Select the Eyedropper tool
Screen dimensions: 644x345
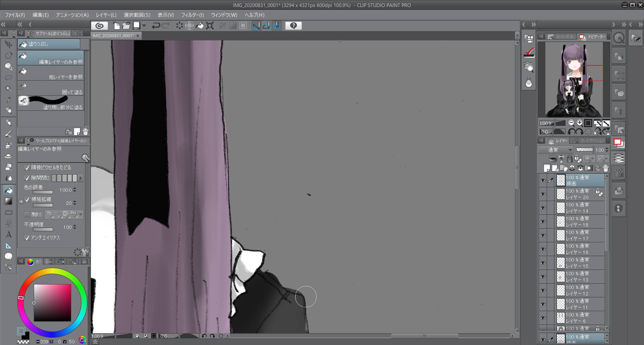point(8,99)
